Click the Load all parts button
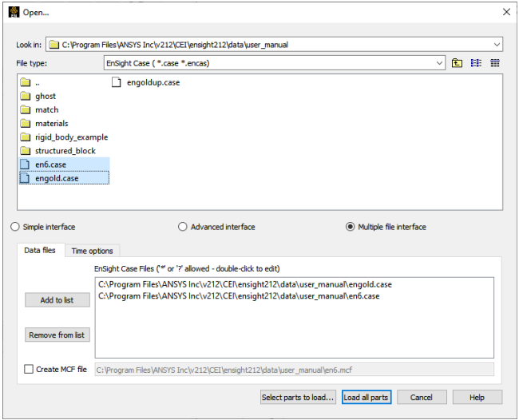The height and width of the screenshot is (420, 519). click(x=366, y=397)
